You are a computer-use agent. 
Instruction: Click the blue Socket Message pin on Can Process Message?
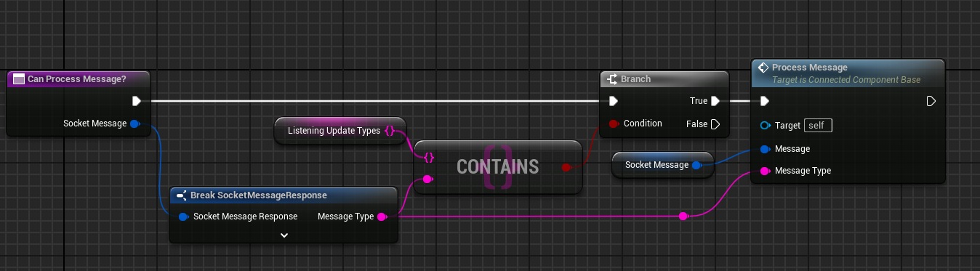[134, 124]
